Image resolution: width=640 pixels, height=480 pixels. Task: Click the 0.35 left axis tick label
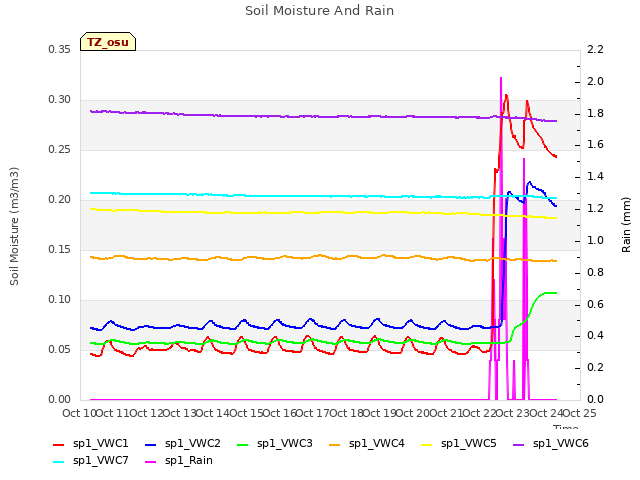60,50
